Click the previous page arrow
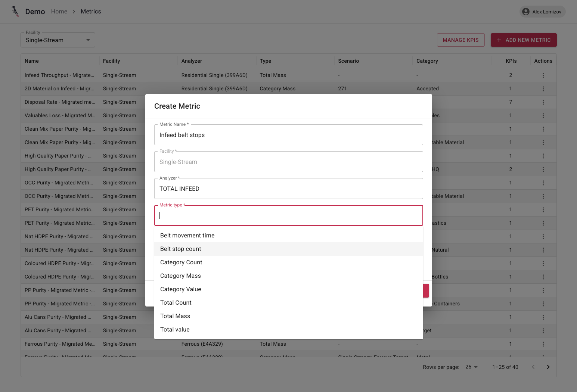 pos(533,367)
